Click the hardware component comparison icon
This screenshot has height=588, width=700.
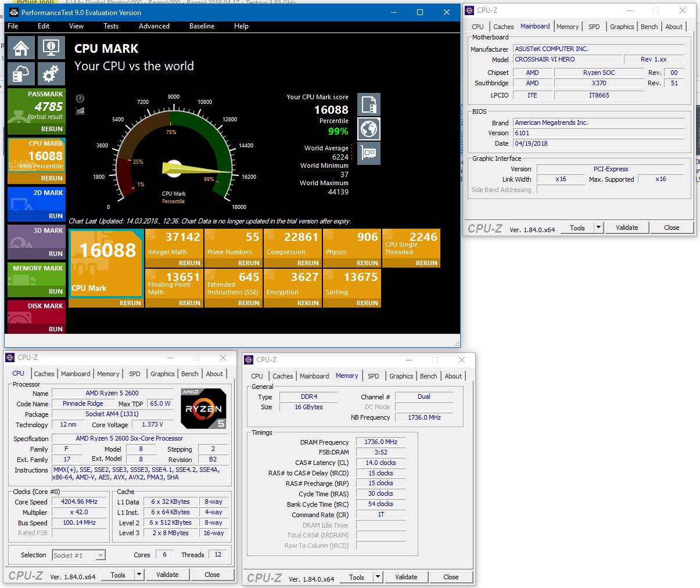tap(369, 153)
